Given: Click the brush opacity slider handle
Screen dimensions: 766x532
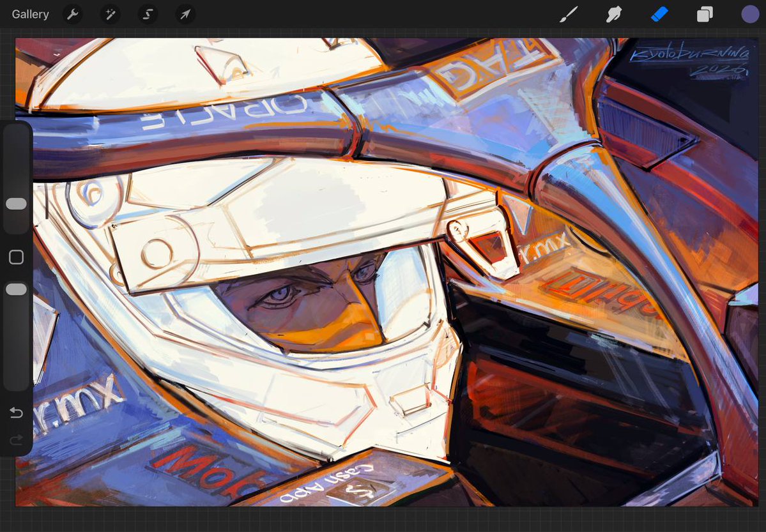Looking at the screenshot, I should coord(16,289).
